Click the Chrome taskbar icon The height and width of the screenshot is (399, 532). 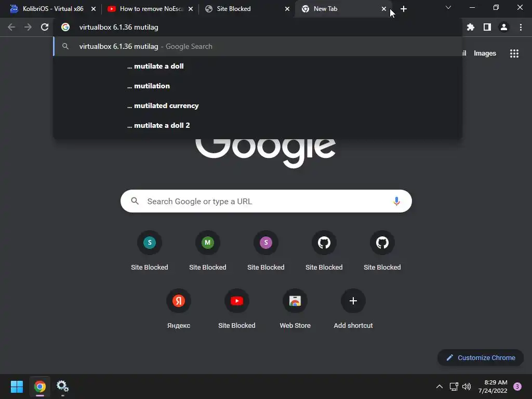[x=39, y=387]
